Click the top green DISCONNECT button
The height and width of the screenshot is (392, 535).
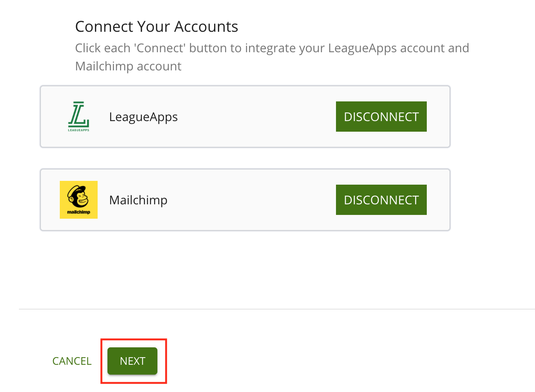tap(381, 117)
